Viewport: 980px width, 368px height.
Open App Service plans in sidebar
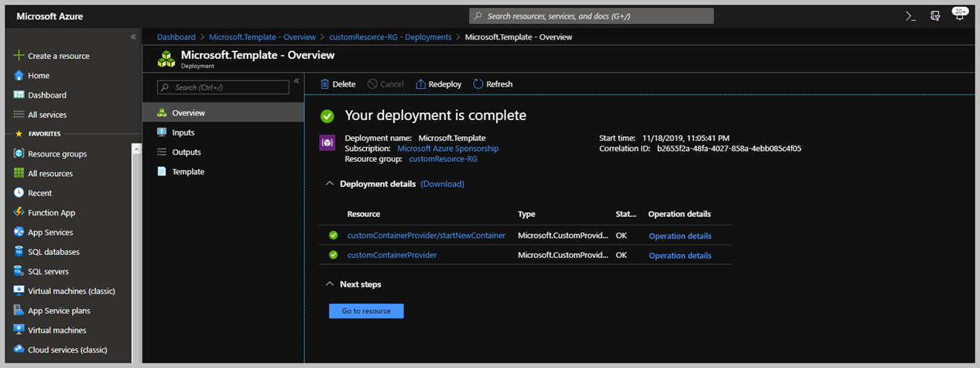(59, 311)
